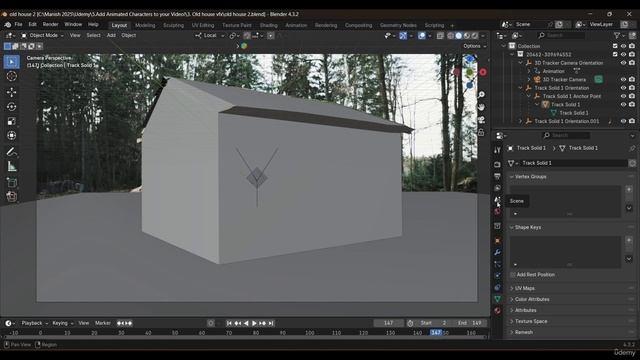Select the Cursor tool
Viewport: 640px width, 360px height.
pos(11,76)
